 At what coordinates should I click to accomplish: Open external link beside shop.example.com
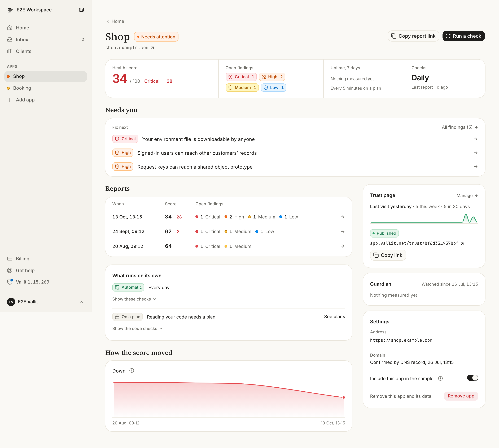pyautogui.click(x=152, y=48)
